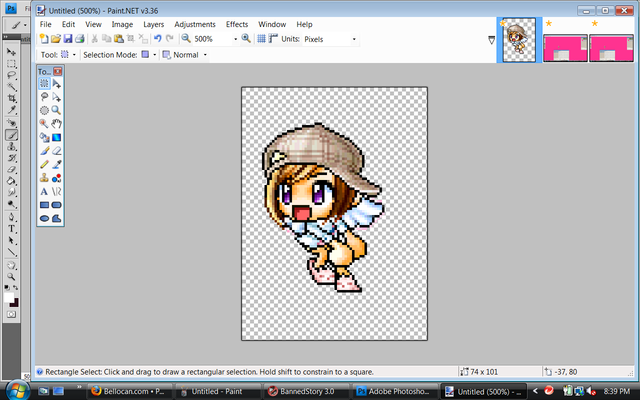This screenshot has width=640, height=400.
Task: Switch to the character image thumbnail
Action: coord(519,40)
